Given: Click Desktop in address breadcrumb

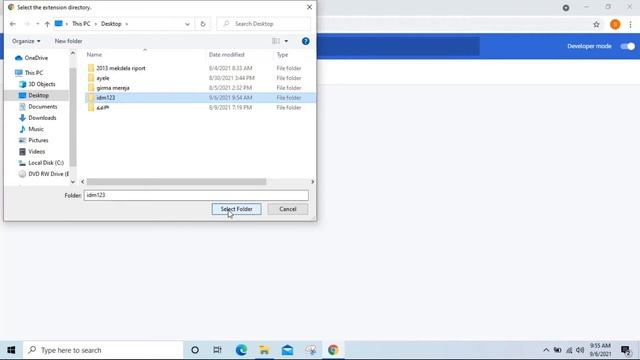Looking at the screenshot, I should (x=111, y=24).
